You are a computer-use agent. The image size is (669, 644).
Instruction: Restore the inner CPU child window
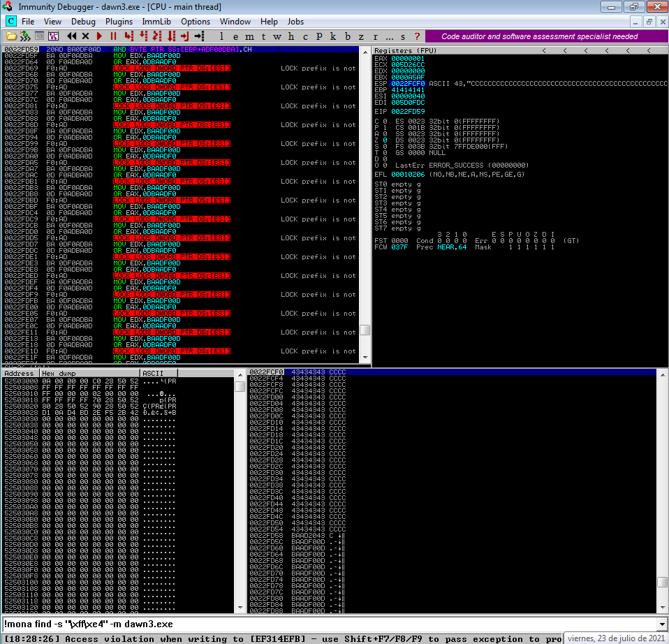tap(649, 22)
